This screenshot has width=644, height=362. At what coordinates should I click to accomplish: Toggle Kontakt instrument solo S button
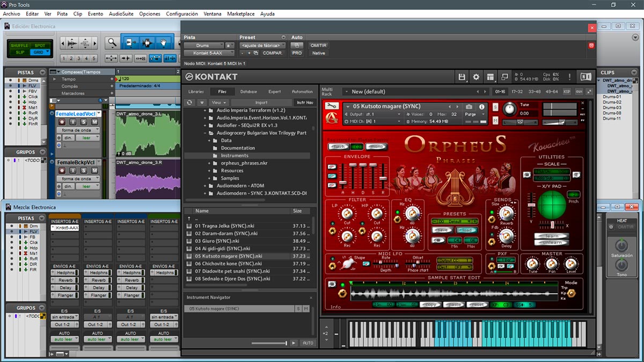495,107
